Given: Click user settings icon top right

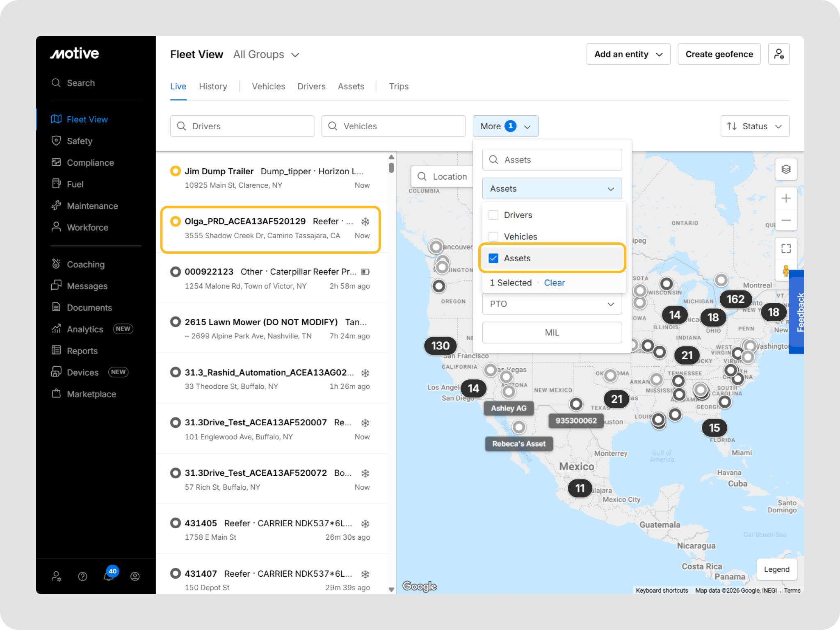Looking at the screenshot, I should pos(778,54).
